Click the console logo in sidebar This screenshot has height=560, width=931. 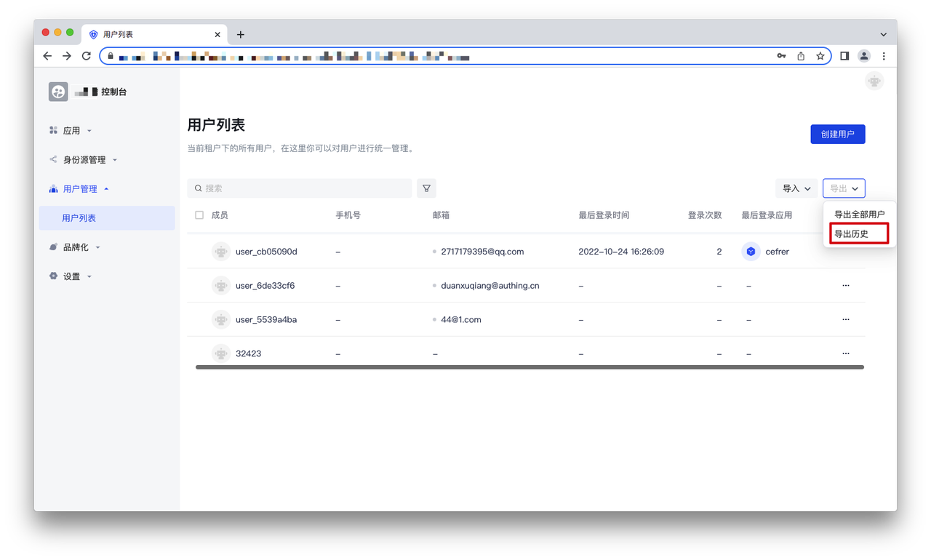click(58, 92)
